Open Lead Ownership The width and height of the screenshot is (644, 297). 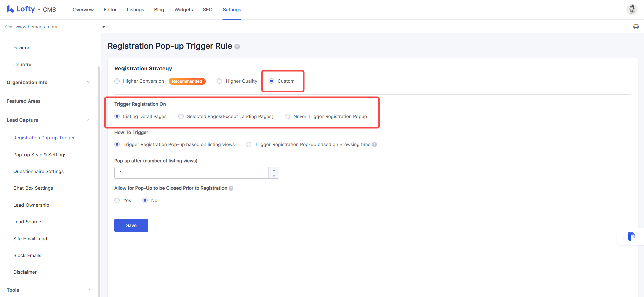(x=31, y=205)
